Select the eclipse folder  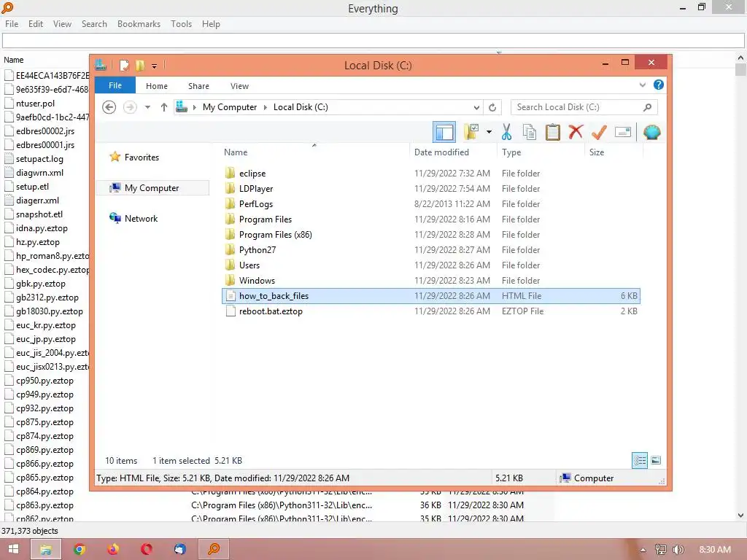coord(252,174)
